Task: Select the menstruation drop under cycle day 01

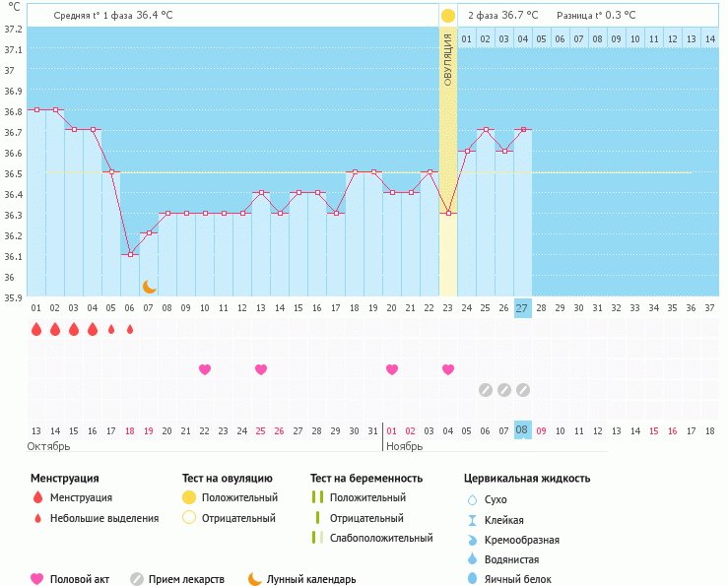Action: pyautogui.click(x=36, y=329)
